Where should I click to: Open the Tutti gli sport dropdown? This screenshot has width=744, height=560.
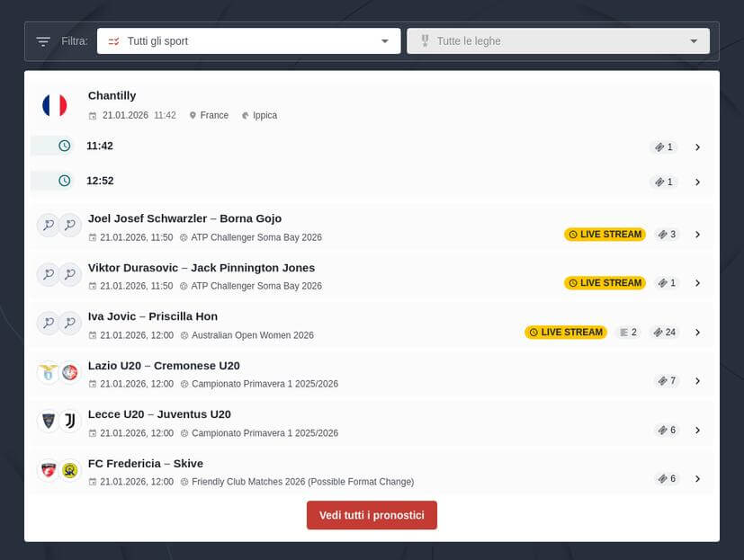(248, 40)
